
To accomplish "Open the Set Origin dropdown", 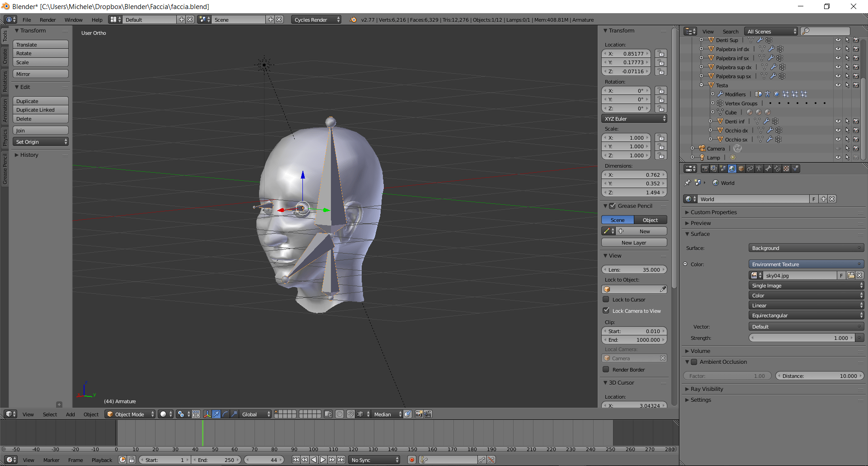I will (41, 141).
